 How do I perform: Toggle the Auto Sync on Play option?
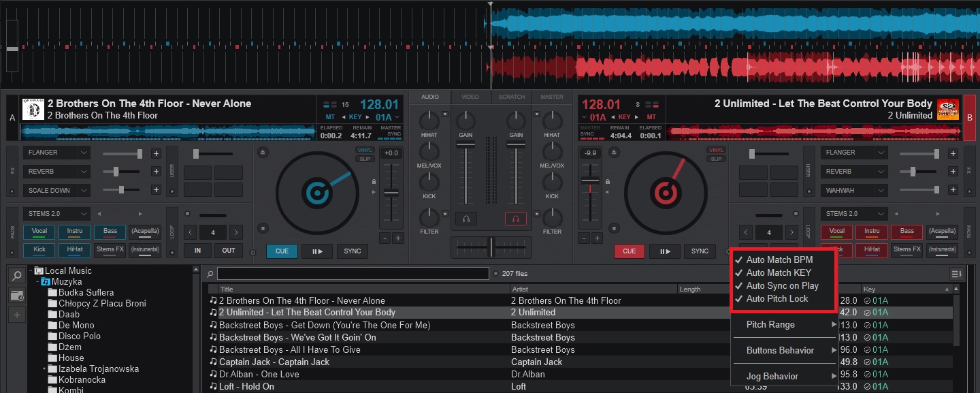pyautogui.click(x=781, y=285)
